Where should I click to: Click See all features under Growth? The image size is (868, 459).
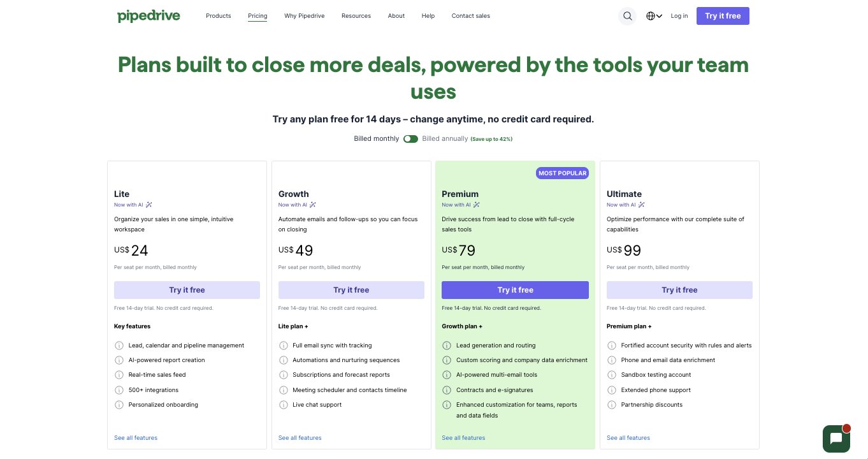coord(300,438)
